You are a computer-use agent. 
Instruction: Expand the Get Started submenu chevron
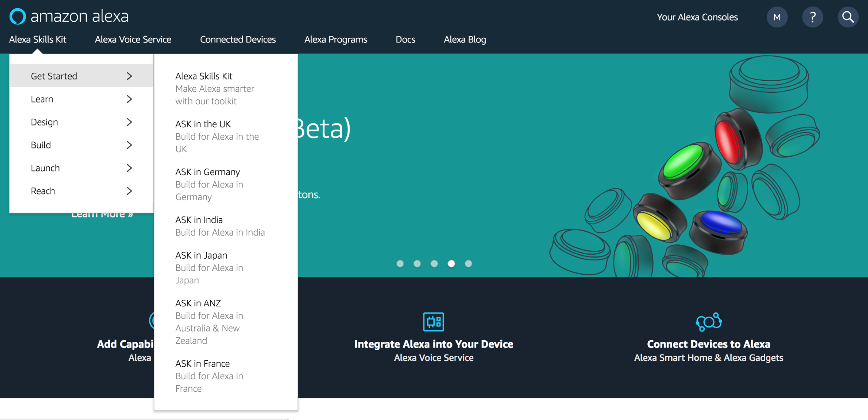[129, 76]
